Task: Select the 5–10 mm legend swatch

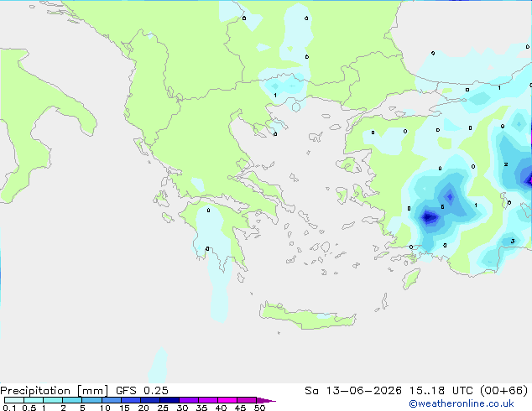Action: coord(91,400)
